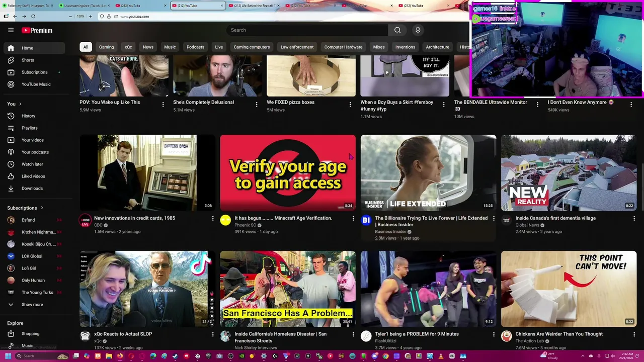
Task: Open options for Minecraft Age Verification video
Action: coord(353,218)
